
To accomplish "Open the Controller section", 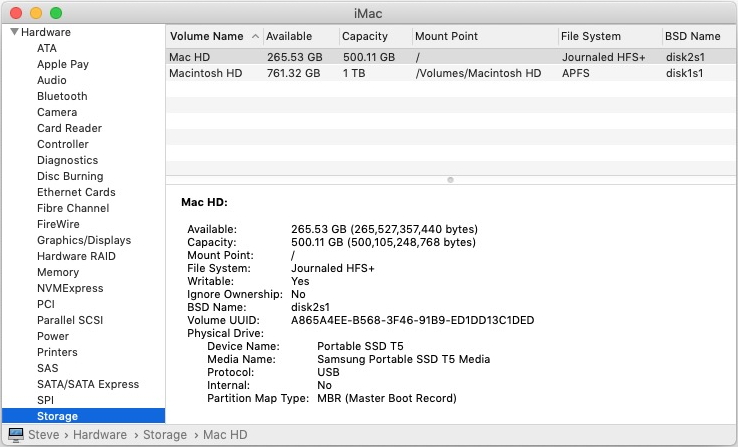I will 63,144.
